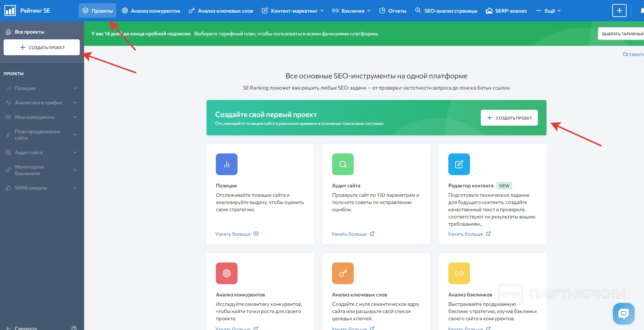Open the live chat widget

pos(623,313)
